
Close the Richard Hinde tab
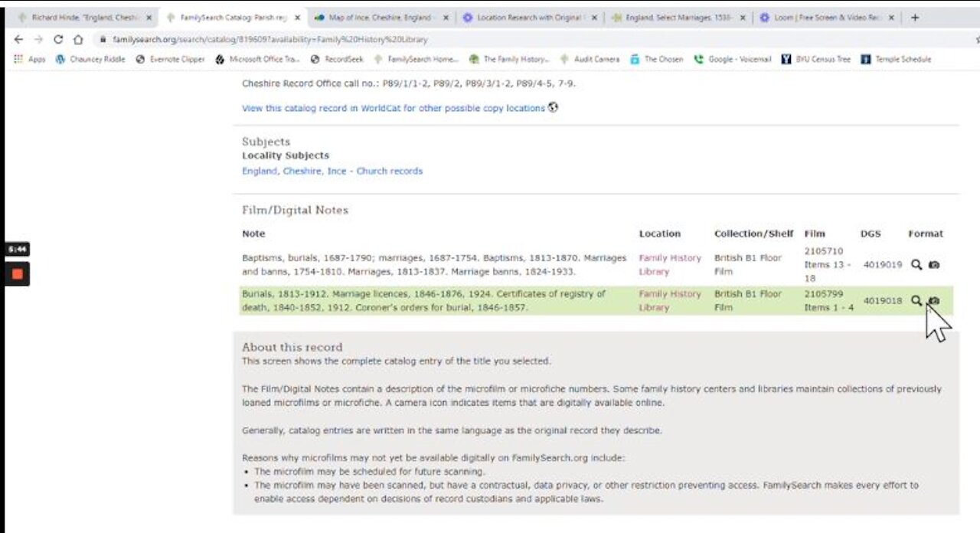coord(149,18)
